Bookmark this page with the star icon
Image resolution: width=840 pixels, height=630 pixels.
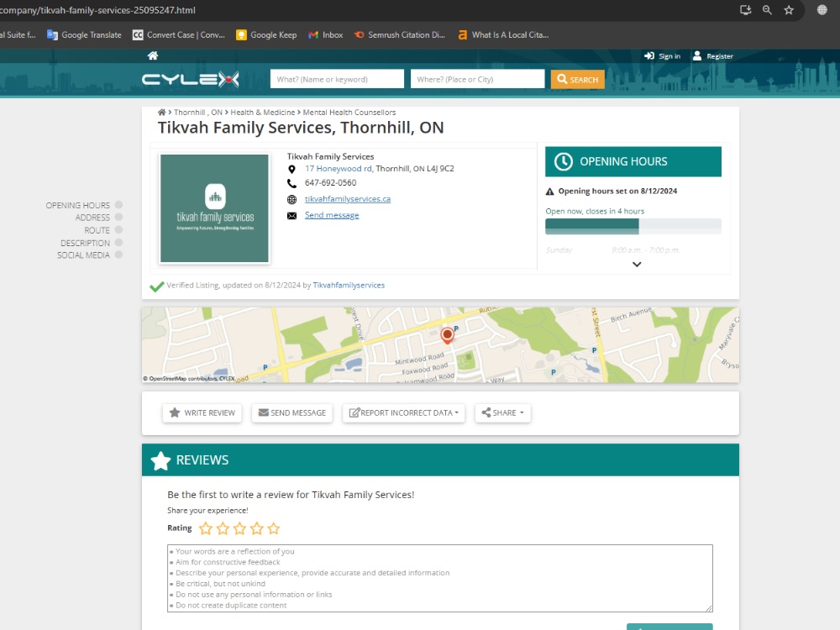789,10
